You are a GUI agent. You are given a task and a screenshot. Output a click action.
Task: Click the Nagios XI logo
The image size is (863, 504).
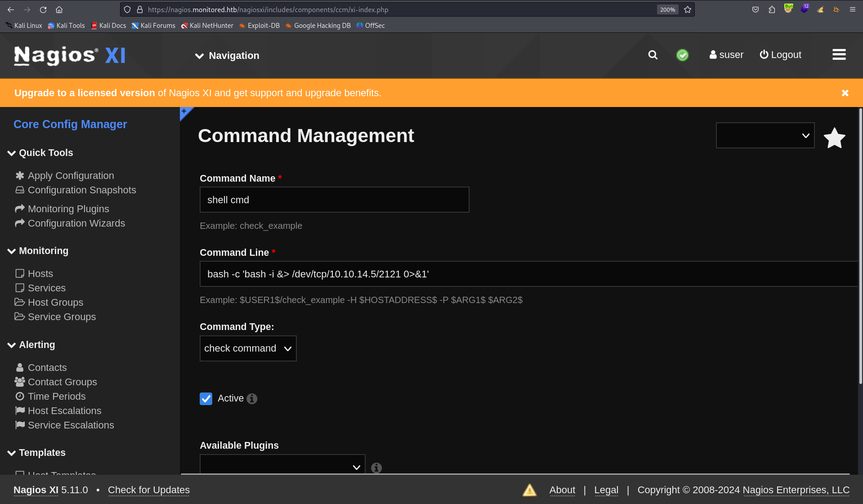pos(70,55)
